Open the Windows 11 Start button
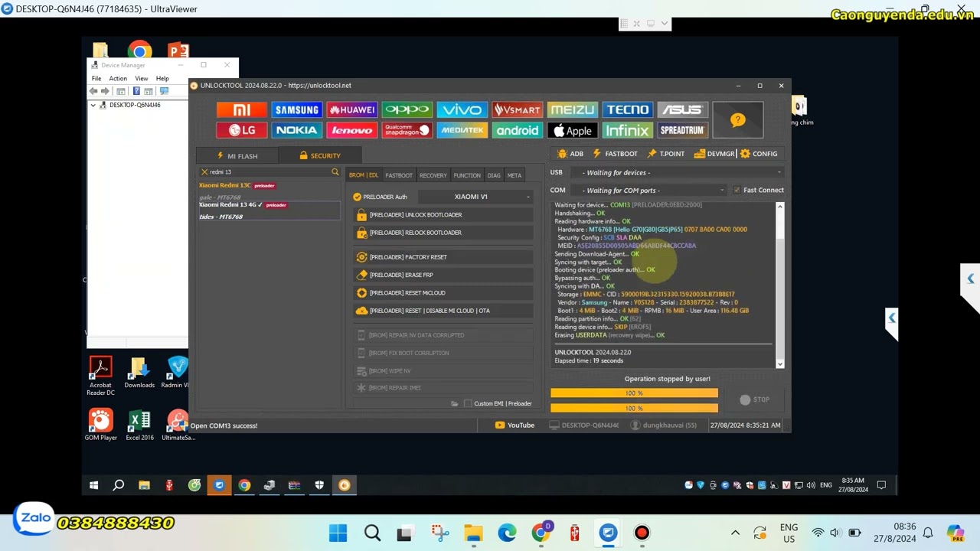Viewport: 980px width, 551px height. coord(338,533)
